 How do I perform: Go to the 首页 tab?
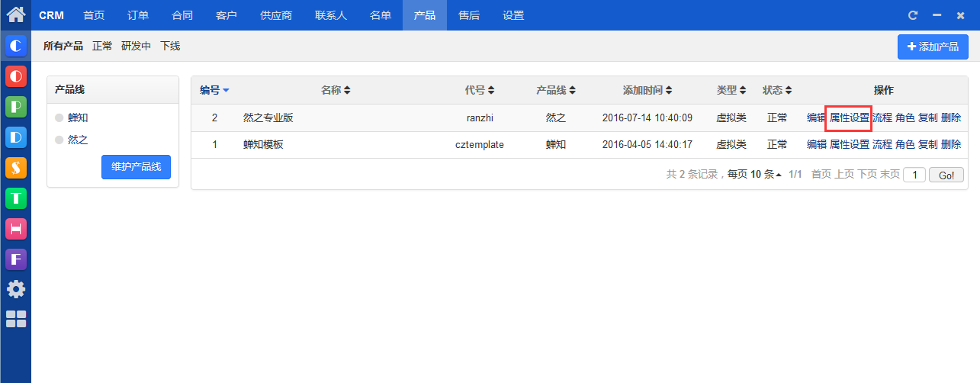[x=94, y=15]
